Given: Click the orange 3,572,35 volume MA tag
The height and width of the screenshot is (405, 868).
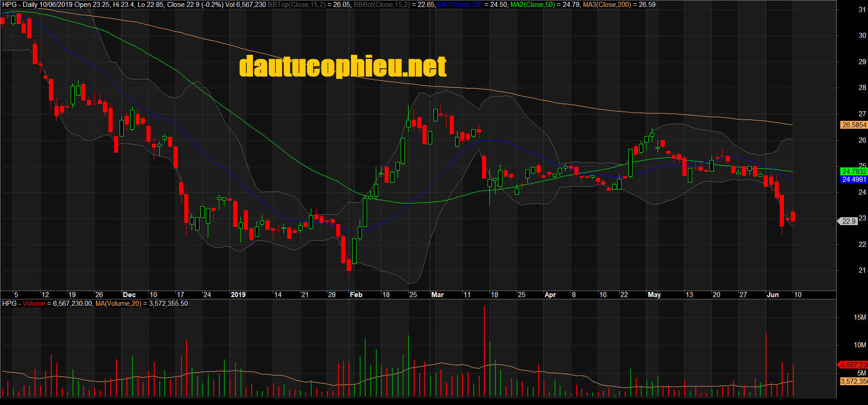Looking at the screenshot, I should [854, 381].
